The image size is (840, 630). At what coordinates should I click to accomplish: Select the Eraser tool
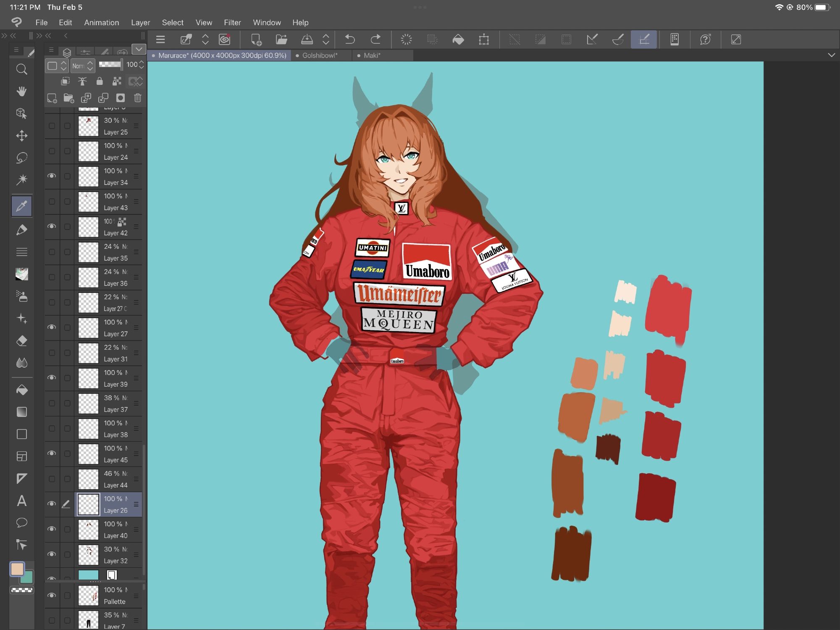click(21, 340)
